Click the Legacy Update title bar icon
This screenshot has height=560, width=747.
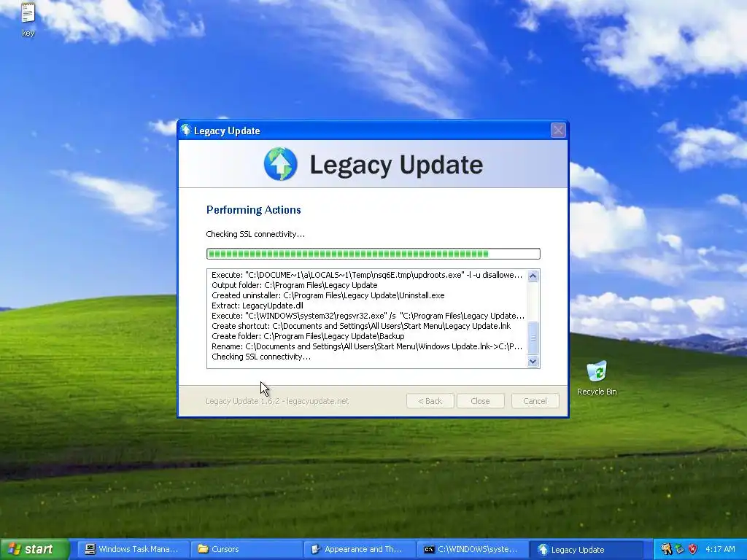[186, 130]
